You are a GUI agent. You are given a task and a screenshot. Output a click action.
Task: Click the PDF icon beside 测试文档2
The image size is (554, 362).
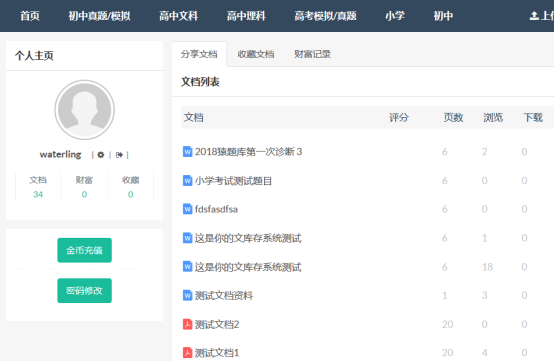point(187,324)
